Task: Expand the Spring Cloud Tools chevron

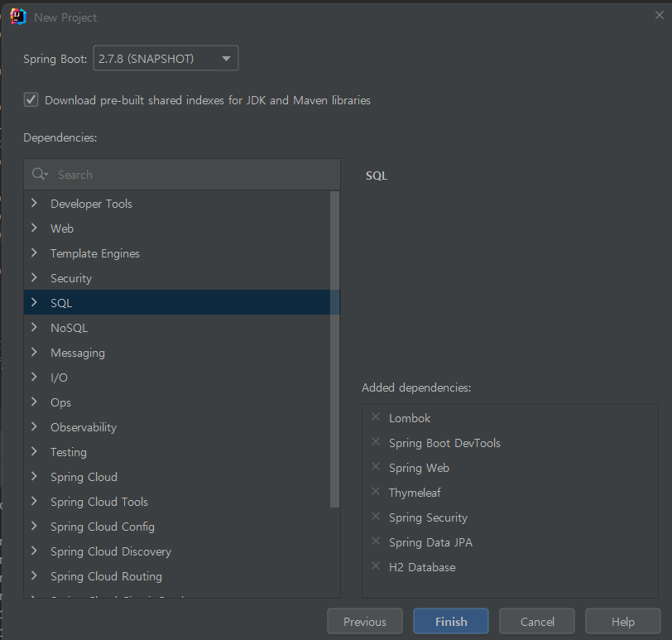Action: pyautogui.click(x=34, y=502)
